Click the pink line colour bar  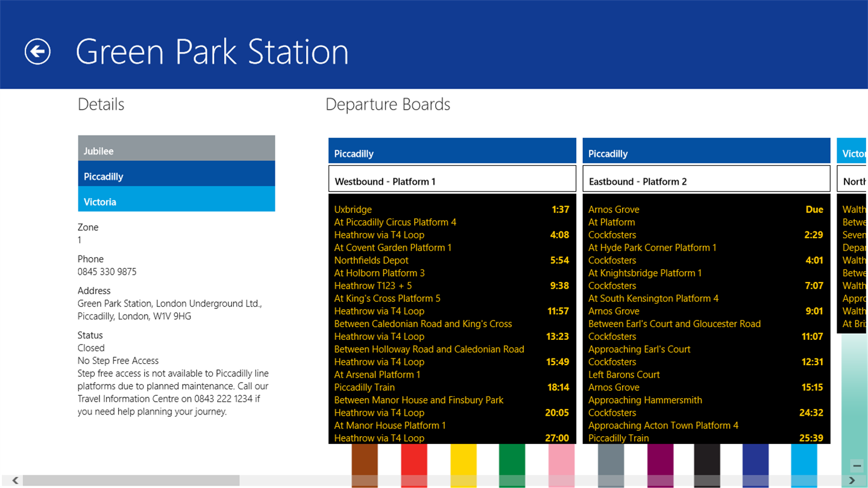[561, 465]
